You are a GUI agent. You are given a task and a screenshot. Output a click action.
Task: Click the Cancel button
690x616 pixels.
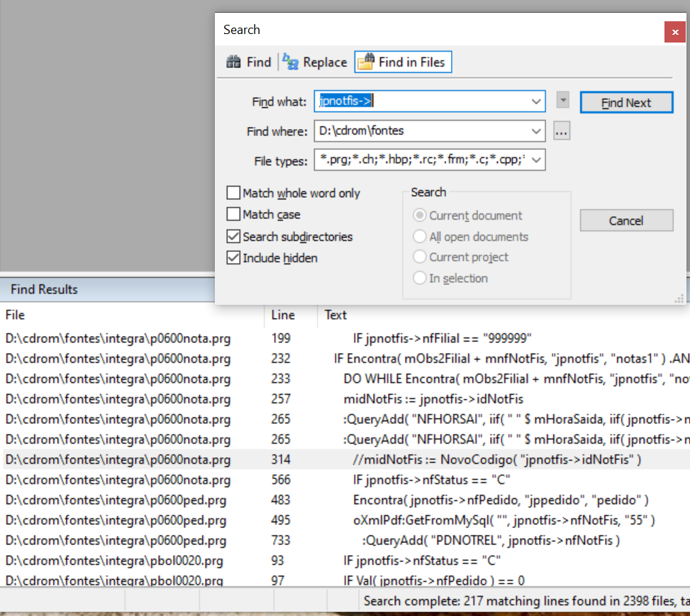626,220
